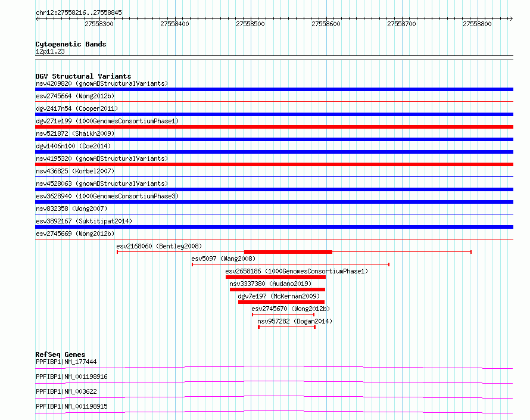Viewport: 530px width, 420px height.
Task: Click blue bar under esv3892167
Action: coord(274,227)
